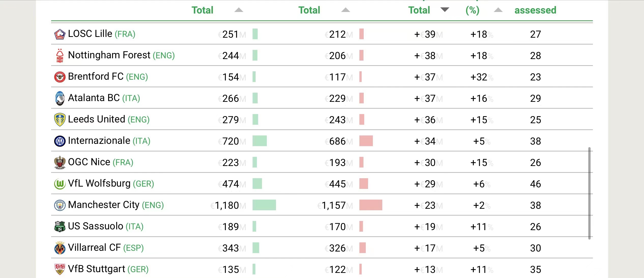
Task: Click the Internazionale club logo
Action: (x=60, y=141)
